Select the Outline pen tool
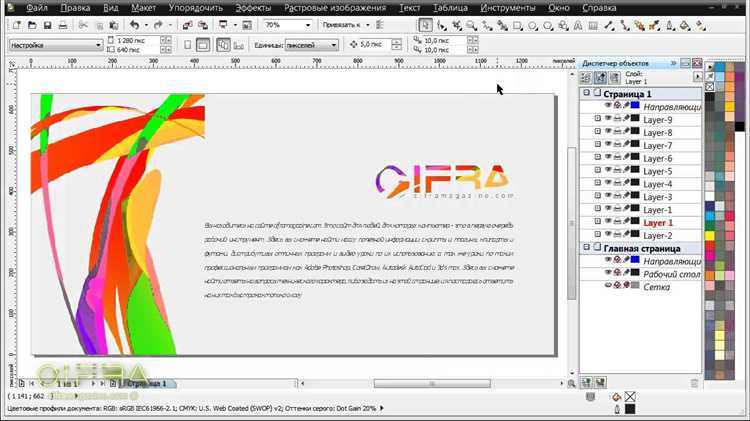 tap(670, 25)
